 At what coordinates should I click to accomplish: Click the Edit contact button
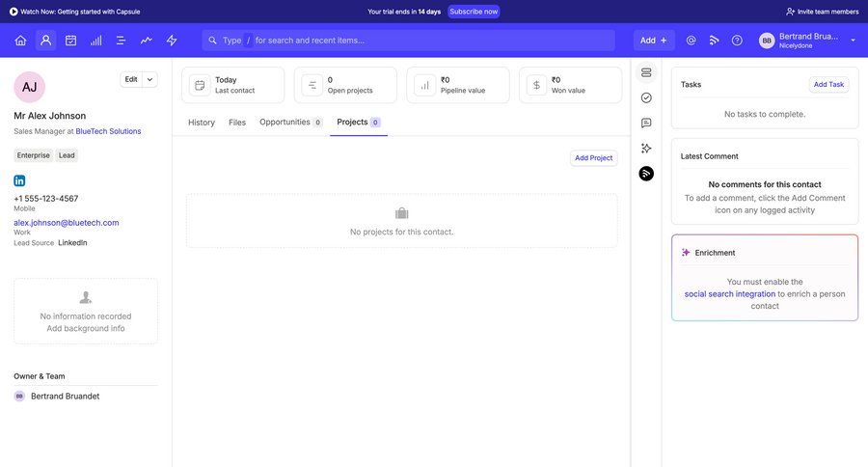(131, 80)
